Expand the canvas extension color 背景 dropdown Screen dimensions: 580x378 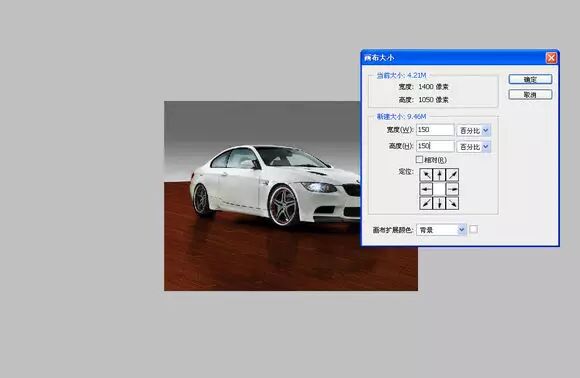[x=441, y=230]
